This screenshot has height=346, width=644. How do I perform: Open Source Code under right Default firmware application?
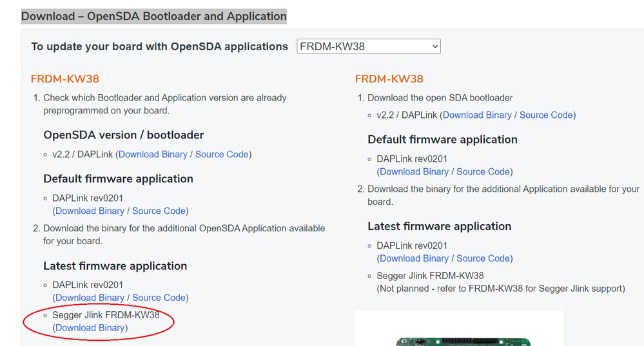[x=483, y=172]
